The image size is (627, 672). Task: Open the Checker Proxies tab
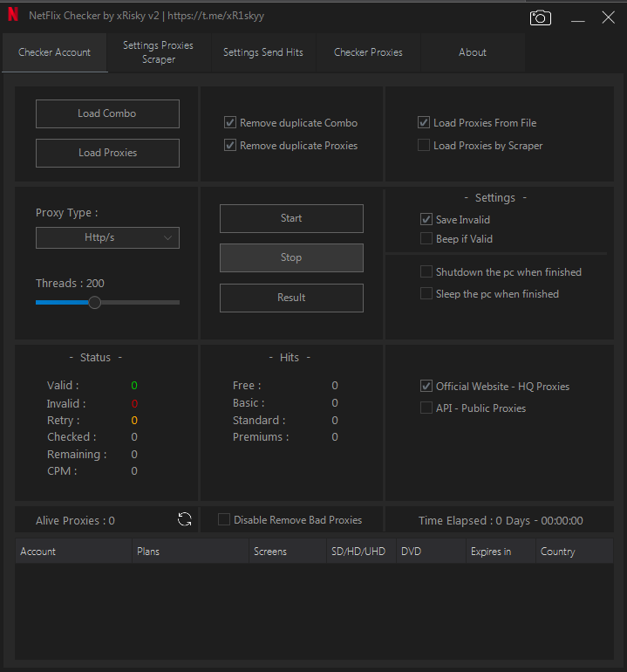(x=368, y=52)
